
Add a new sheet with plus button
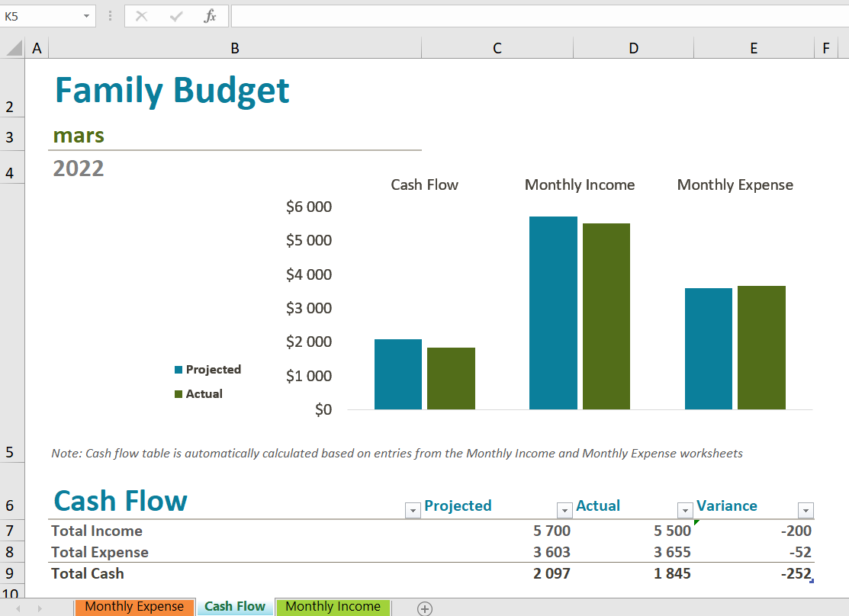pyautogui.click(x=425, y=608)
